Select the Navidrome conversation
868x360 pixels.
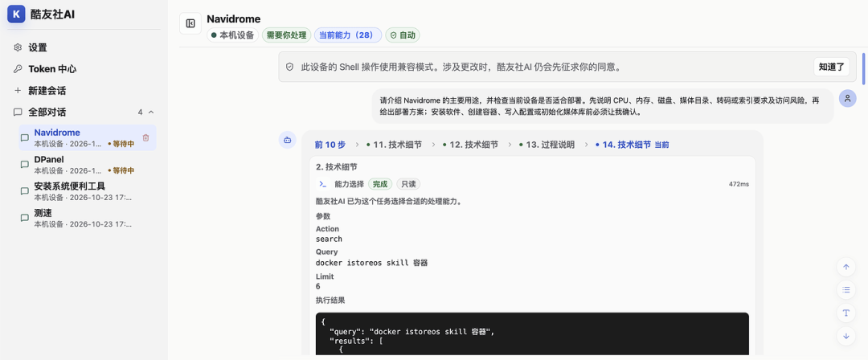(x=88, y=137)
